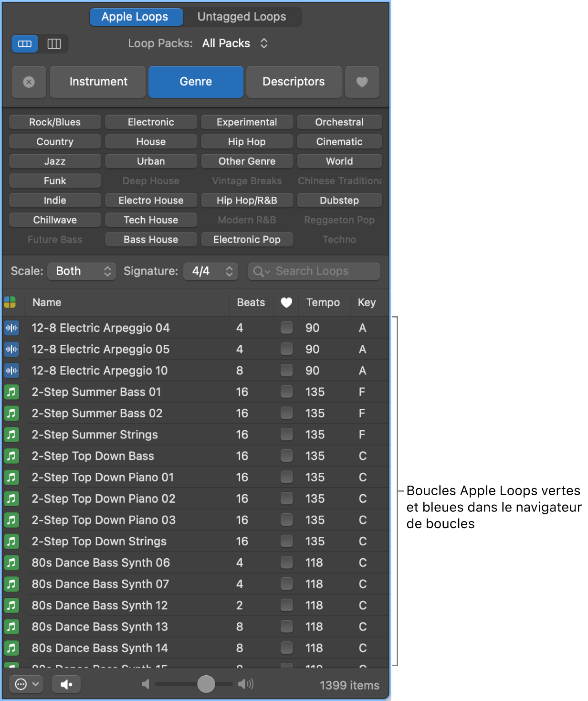Filter by Electronic Pop genre
The width and height of the screenshot is (588, 701).
point(247,240)
